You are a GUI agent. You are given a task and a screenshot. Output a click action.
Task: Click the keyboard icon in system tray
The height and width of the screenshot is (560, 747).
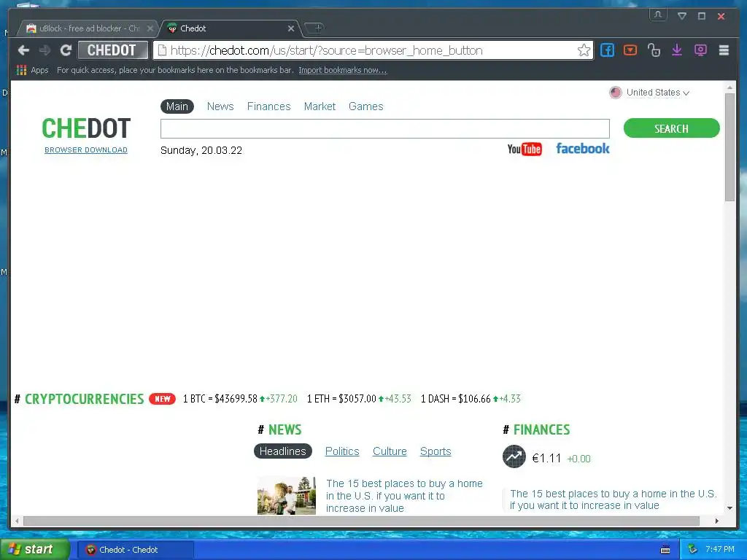tap(665, 550)
